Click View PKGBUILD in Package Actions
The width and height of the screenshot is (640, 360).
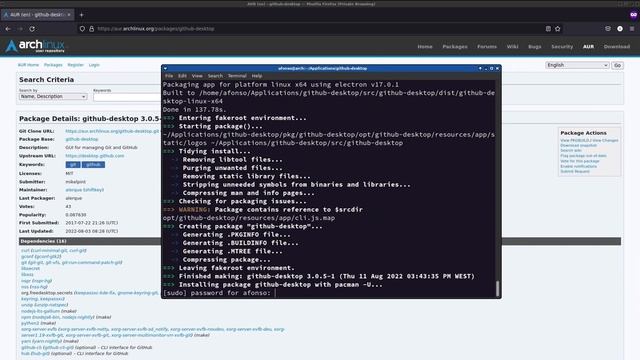[573, 140]
